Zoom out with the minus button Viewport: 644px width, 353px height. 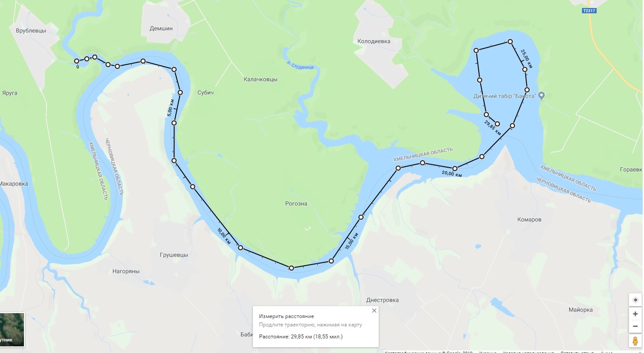(635, 326)
